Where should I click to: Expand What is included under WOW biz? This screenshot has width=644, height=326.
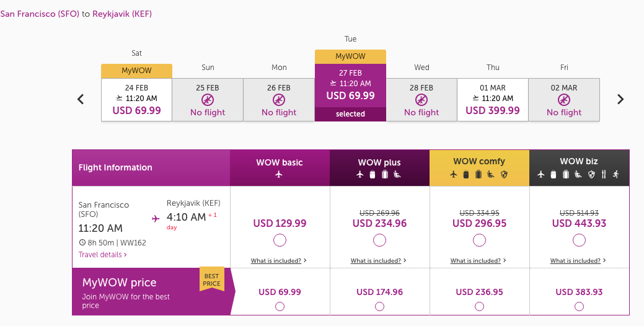click(x=578, y=261)
